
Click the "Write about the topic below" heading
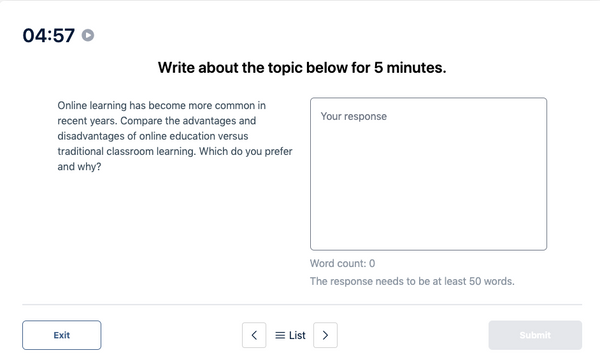pos(302,68)
